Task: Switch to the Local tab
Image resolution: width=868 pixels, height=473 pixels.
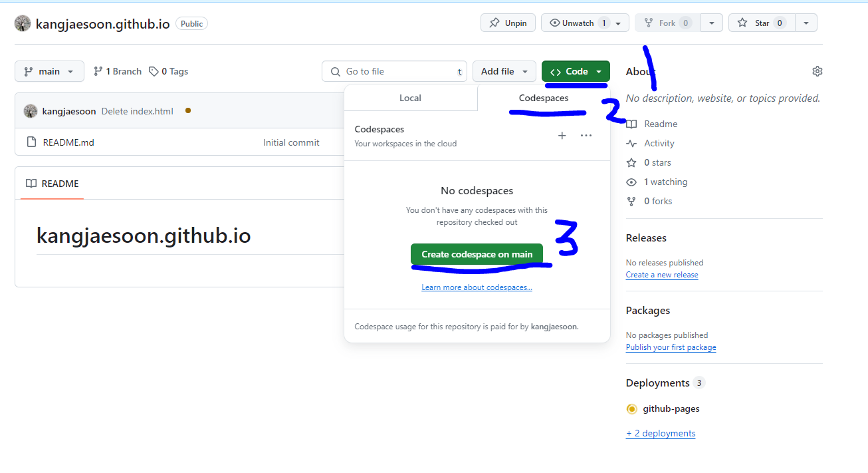Action: (x=410, y=98)
